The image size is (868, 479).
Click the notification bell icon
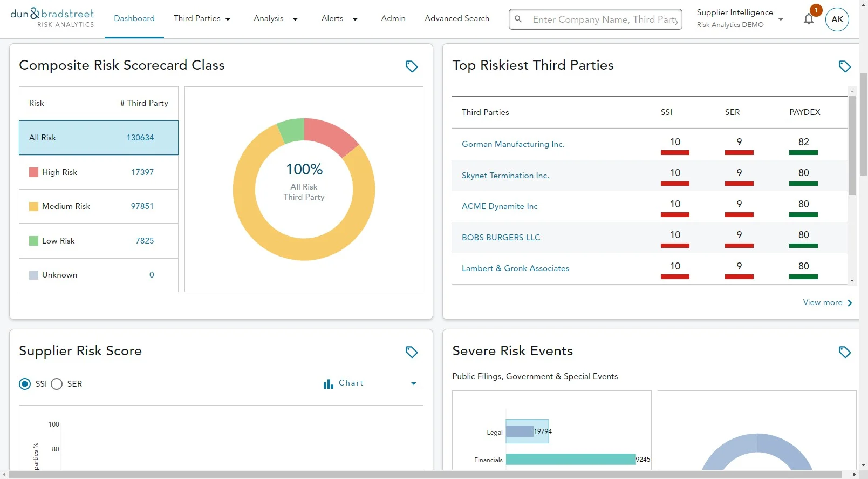(x=808, y=19)
